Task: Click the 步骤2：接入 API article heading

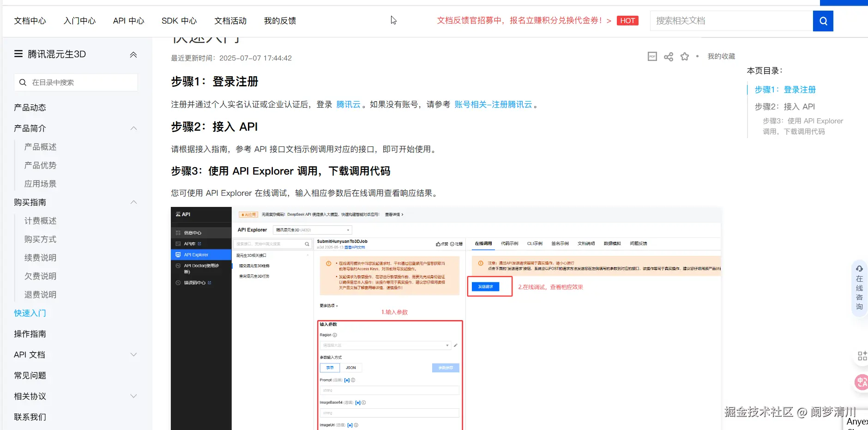Action: [214, 127]
